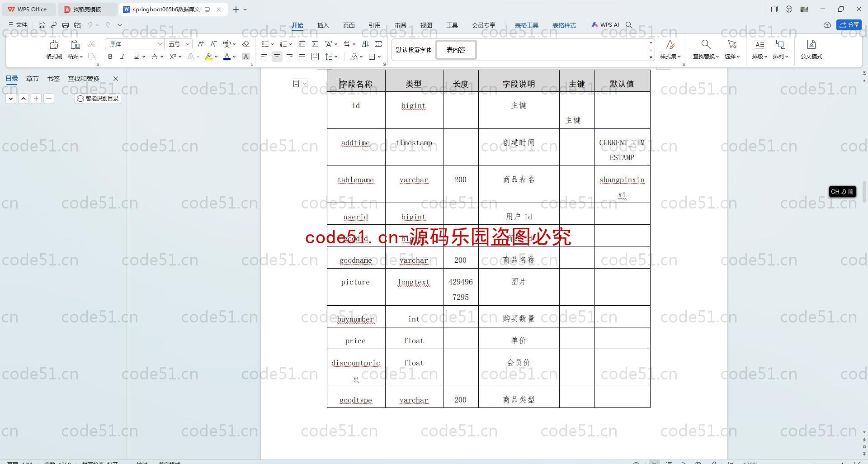Click the WPS AI button
The height and width of the screenshot is (464, 868).
[x=605, y=25]
